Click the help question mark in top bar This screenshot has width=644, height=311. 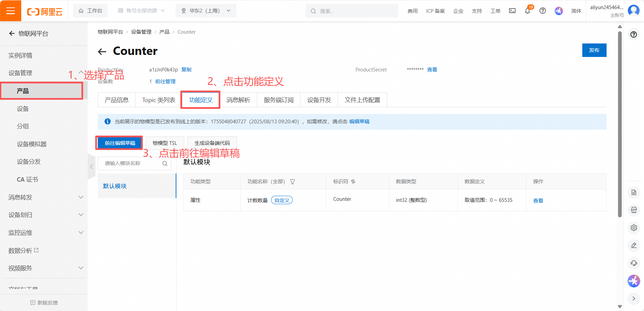543,11
